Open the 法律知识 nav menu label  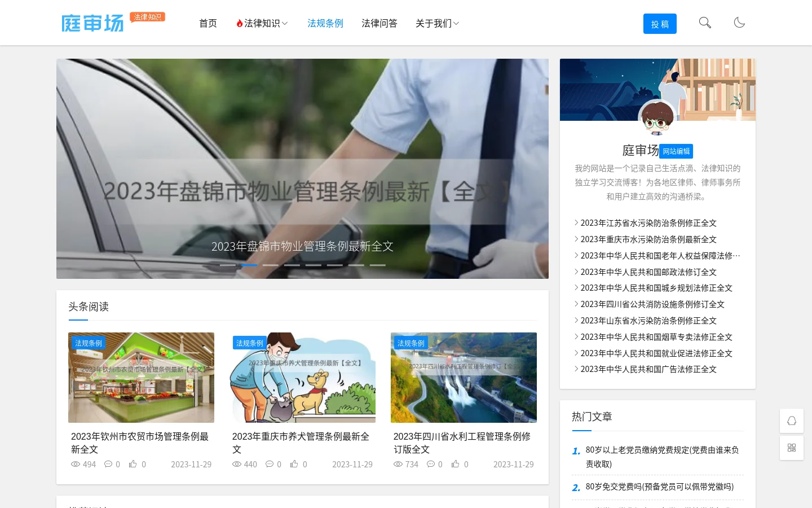pyautogui.click(x=262, y=23)
